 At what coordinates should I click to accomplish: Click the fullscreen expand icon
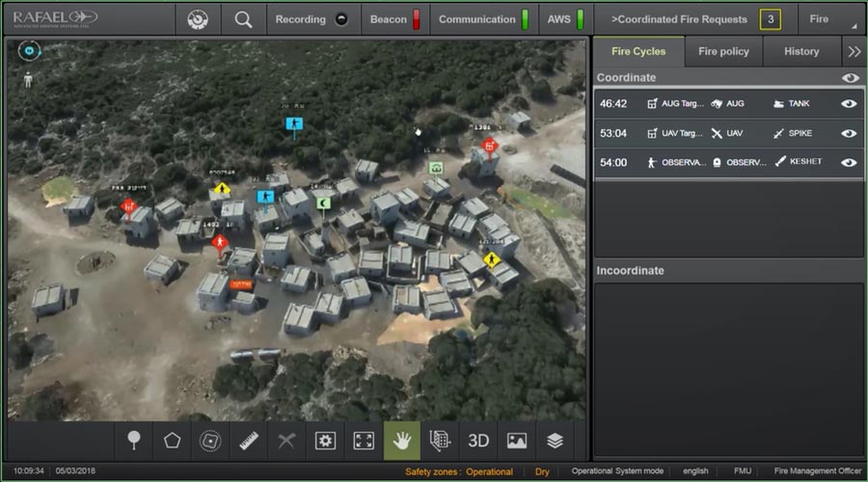364,441
